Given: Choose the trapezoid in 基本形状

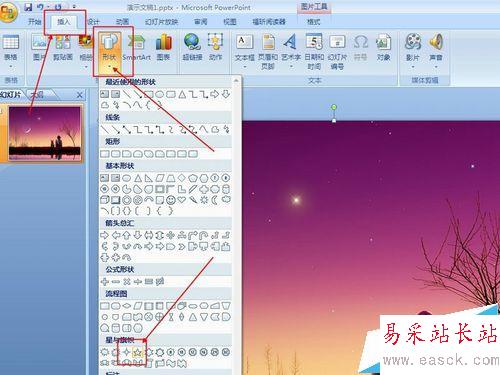Looking at the screenshot, I should (171, 178).
